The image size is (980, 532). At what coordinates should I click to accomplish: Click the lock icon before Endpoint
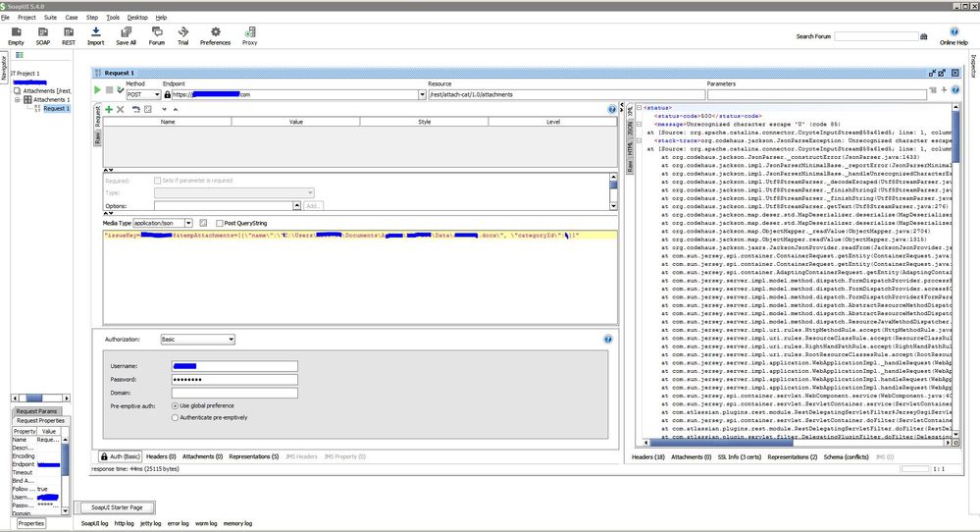(167, 94)
